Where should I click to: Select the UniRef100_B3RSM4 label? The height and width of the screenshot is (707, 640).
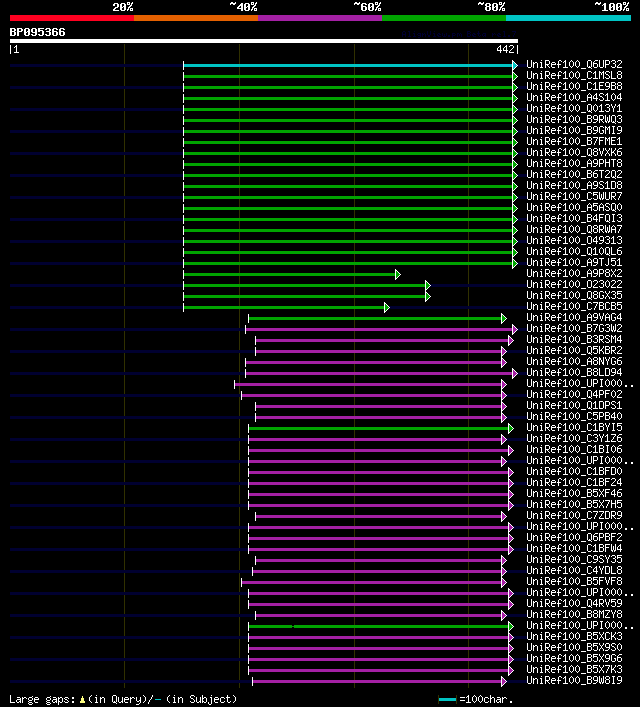(574, 339)
